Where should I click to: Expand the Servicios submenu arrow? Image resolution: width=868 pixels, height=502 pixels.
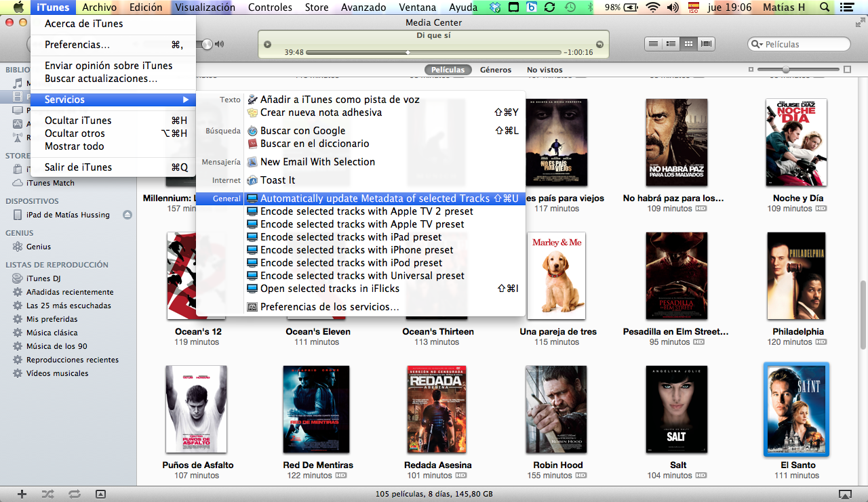[185, 100]
